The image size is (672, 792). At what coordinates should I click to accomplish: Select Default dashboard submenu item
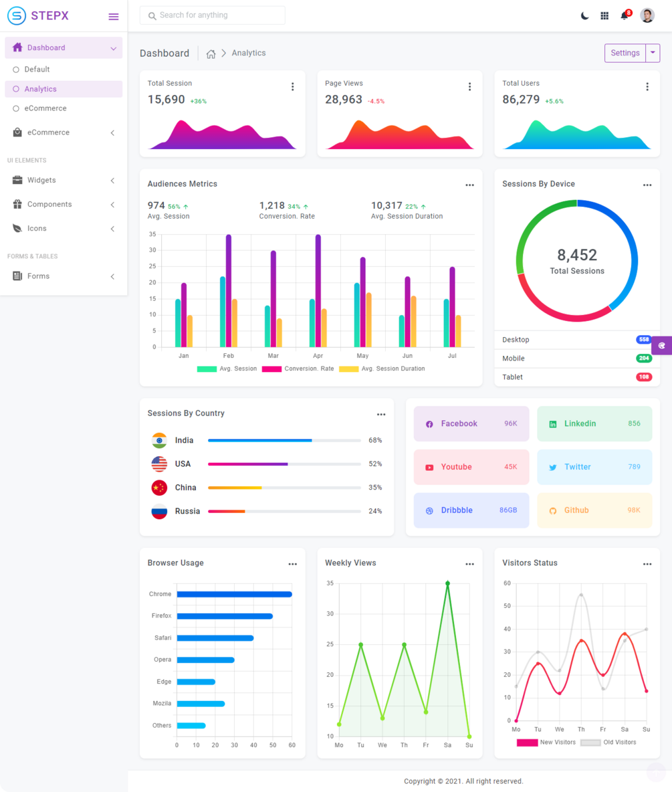pyautogui.click(x=64, y=69)
